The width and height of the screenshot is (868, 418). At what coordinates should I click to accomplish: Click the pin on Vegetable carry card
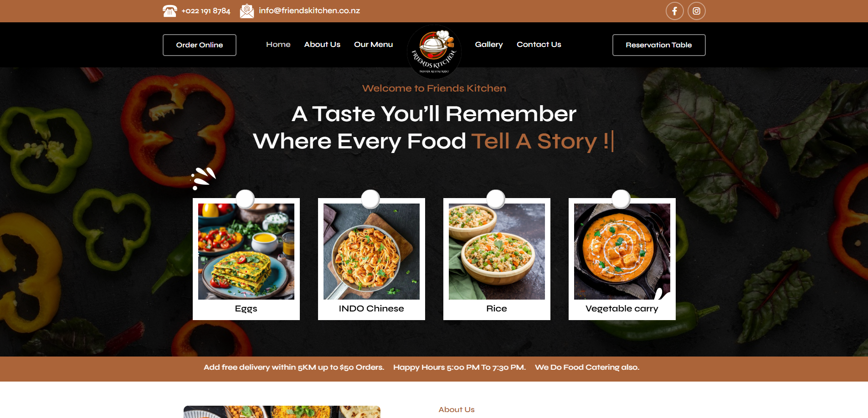(x=621, y=199)
